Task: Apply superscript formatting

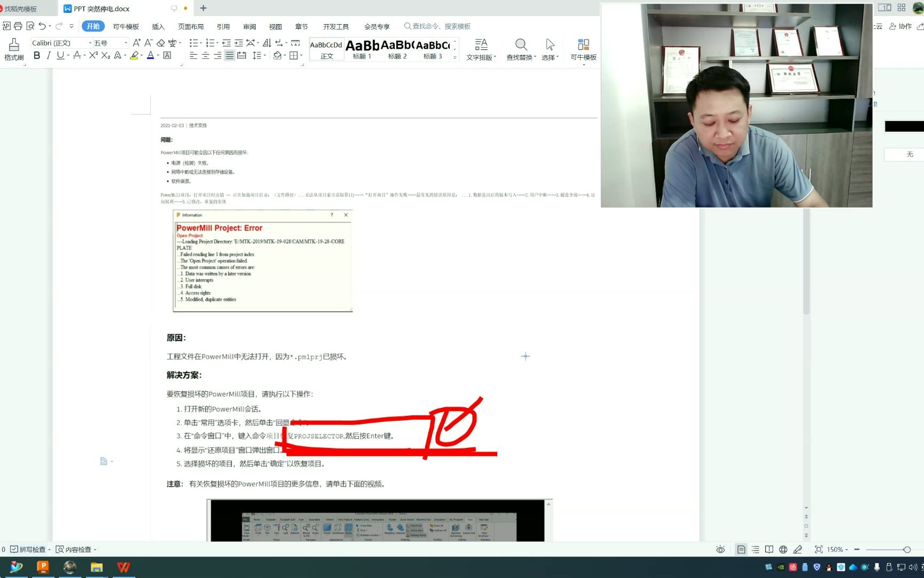Action: pyautogui.click(x=93, y=56)
